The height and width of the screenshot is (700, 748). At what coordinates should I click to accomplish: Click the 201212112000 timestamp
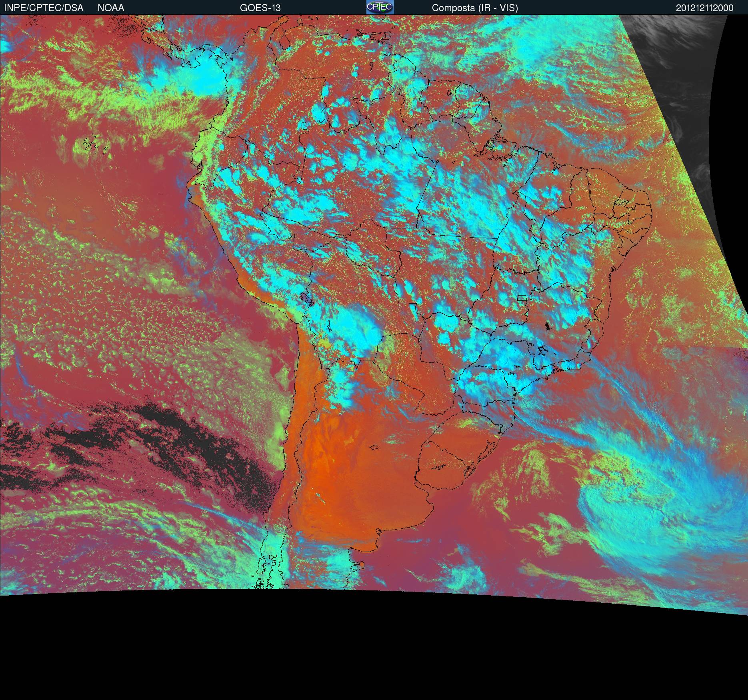[705, 8]
